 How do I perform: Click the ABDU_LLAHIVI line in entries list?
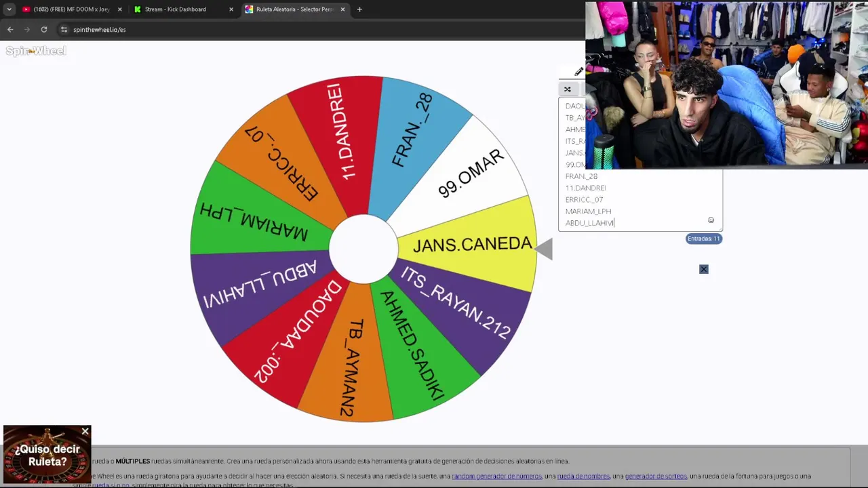590,223
